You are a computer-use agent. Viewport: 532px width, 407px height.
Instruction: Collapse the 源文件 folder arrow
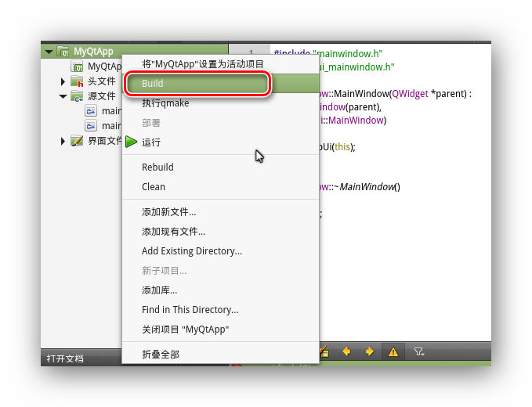[63, 96]
